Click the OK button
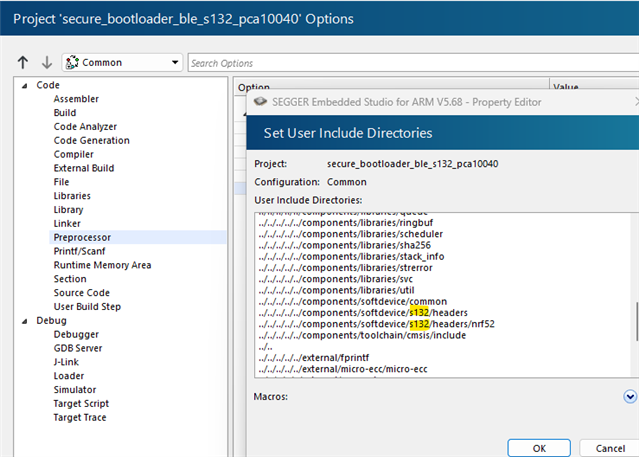 tap(539, 448)
